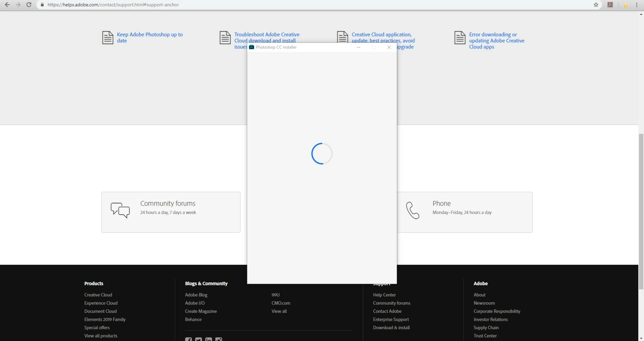The height and width of the screenshot is (341, 644).
Task: Open Contact Adobe footer link
Action: (x=387, y=311)
